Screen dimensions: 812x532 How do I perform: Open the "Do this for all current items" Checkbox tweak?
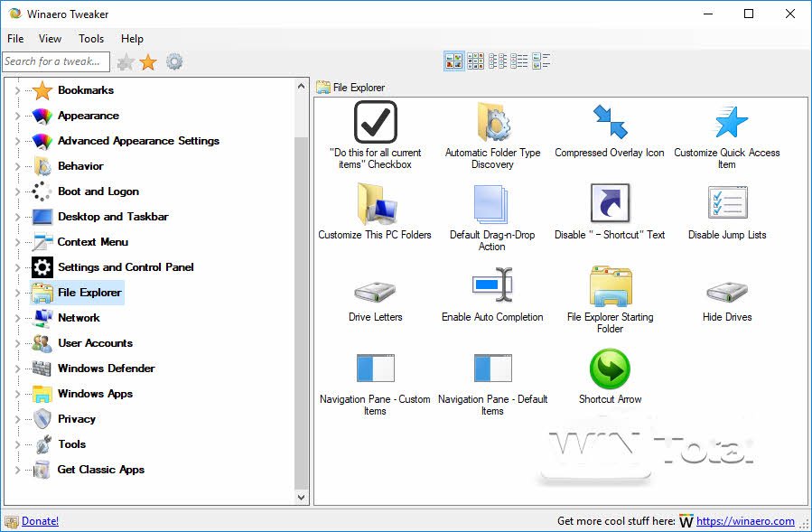376,135
